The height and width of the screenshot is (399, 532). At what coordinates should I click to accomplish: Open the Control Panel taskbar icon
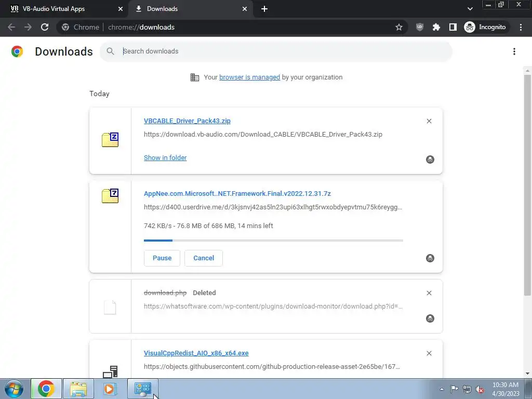[142, 389]
